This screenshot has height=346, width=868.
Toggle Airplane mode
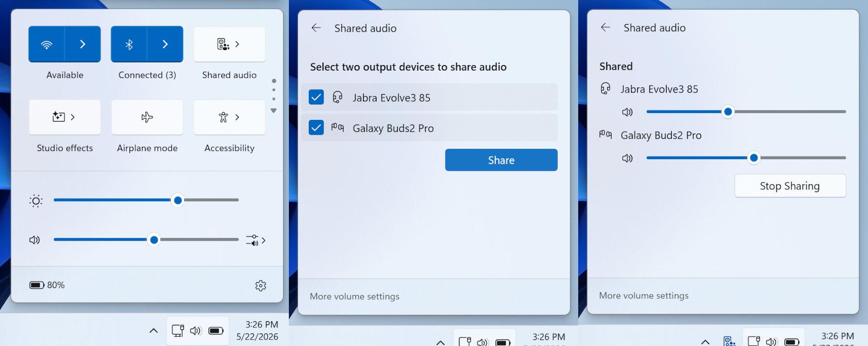coord(147,117)
